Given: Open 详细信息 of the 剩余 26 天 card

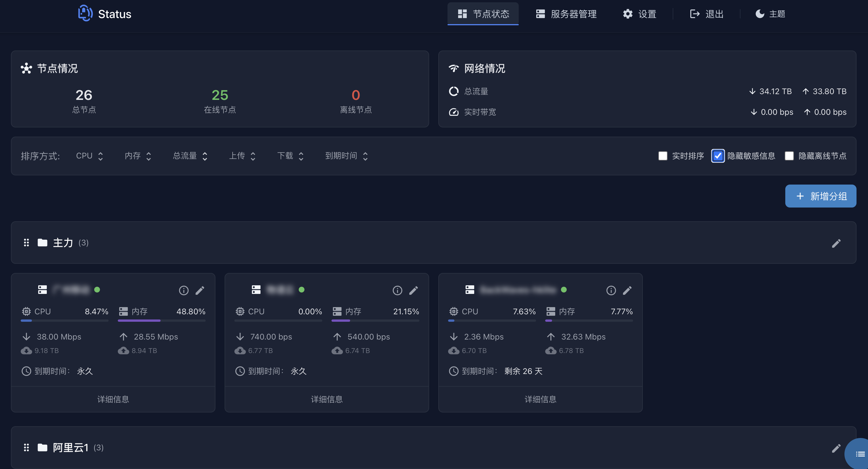Looking at the screenshot, I should [541, 399].
